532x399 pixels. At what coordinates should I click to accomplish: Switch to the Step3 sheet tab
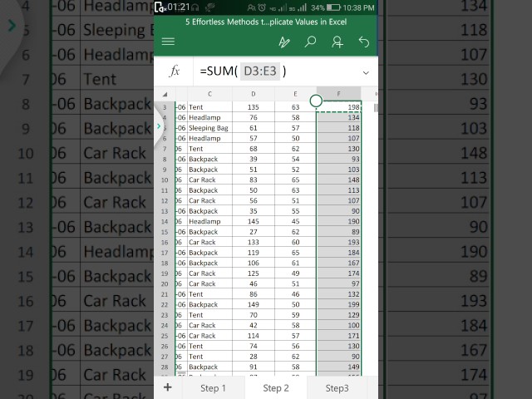pyautogui.click(x=337, y=388)
